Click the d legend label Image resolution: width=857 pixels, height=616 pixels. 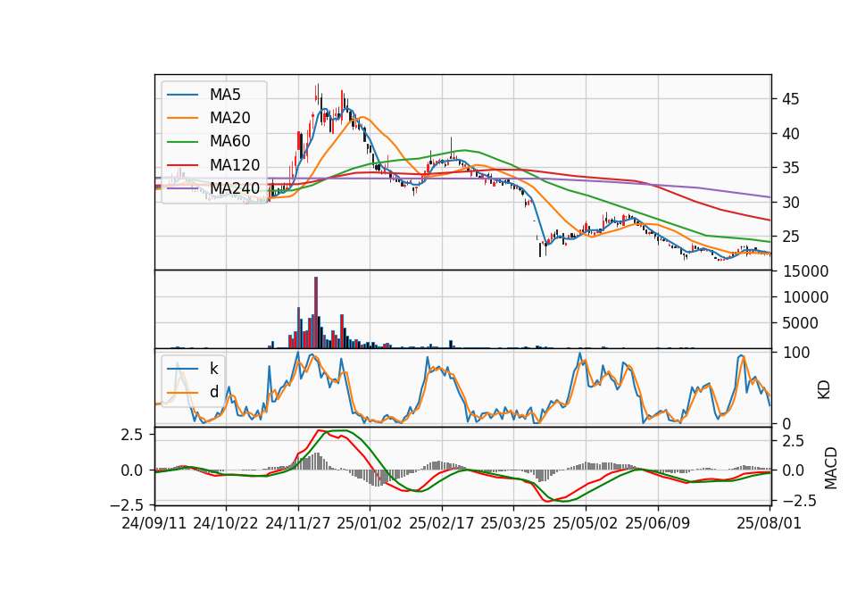pos(213,392)
